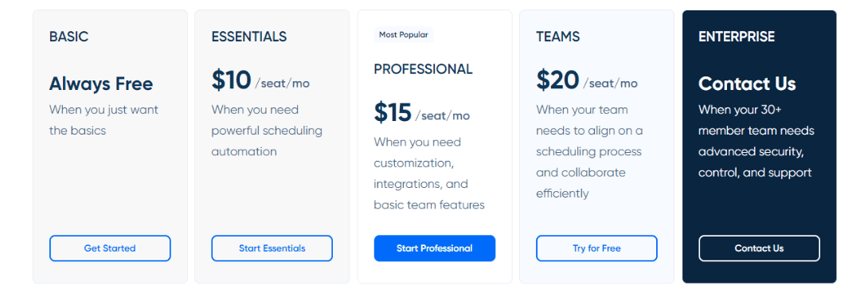
Task: Click the large Contact Us headline
Action: [x=747, y=84]
